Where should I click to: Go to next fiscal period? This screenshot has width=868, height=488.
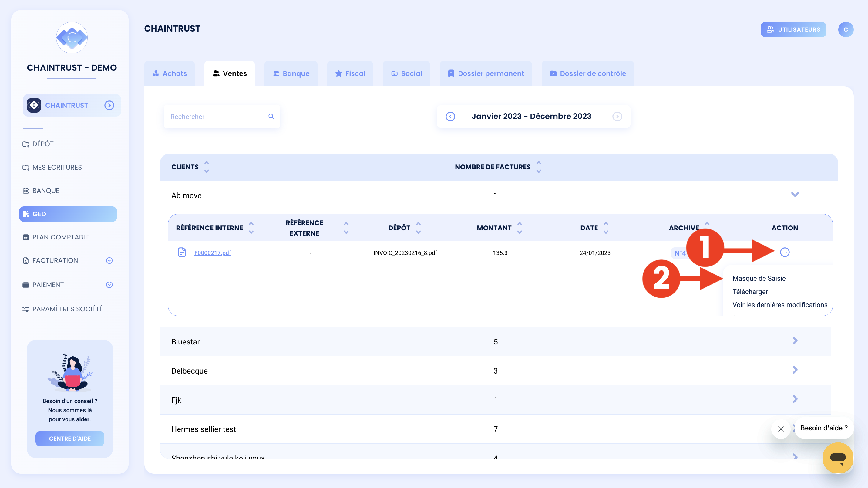coord(617,117)
